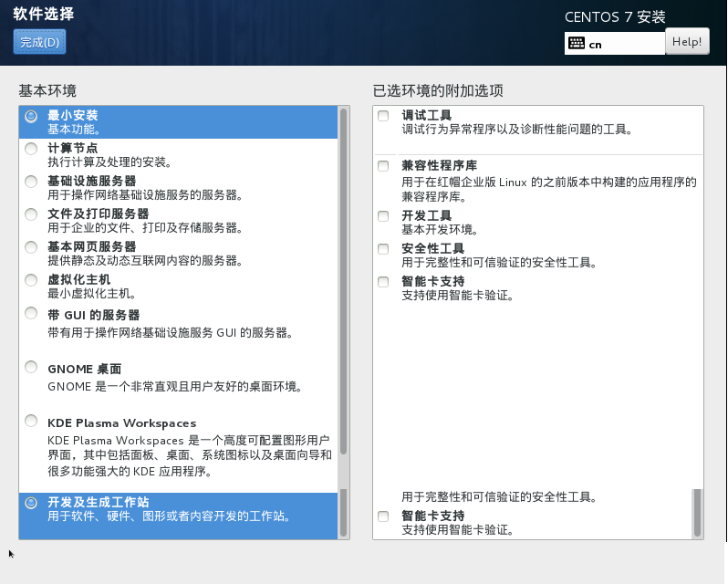Click the KDE Plasma Workspaces description paragraph

190,456
